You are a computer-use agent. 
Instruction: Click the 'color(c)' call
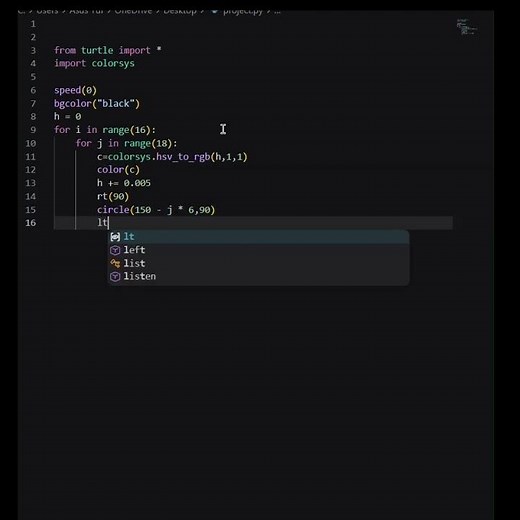click(x=118, y=170)
